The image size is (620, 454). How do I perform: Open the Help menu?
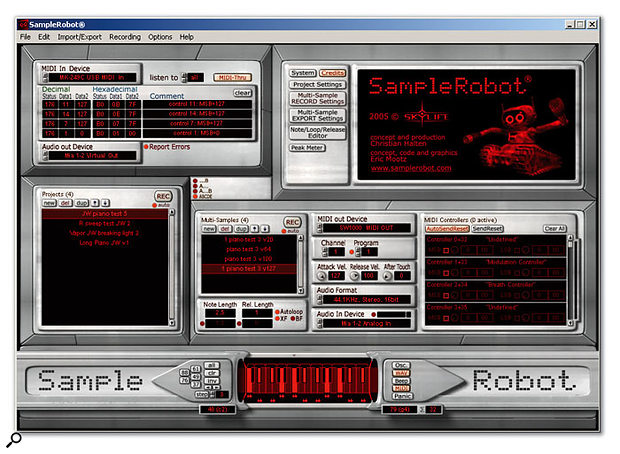click(x=187, y=37)
